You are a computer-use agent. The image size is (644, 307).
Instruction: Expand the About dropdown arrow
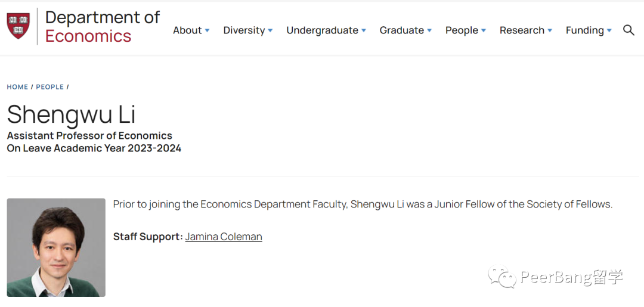pyautogui.click(x=208, y=31)
